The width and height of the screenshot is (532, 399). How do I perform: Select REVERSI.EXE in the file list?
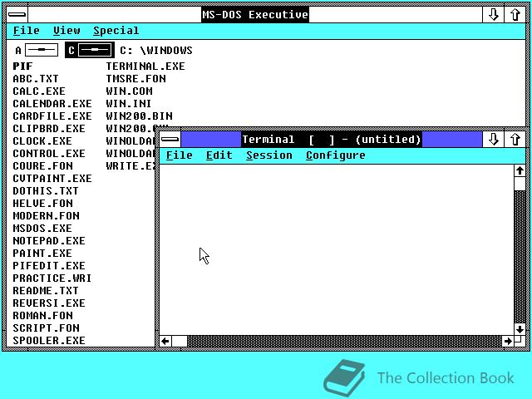pyautogui.click(x=49, y=303)
